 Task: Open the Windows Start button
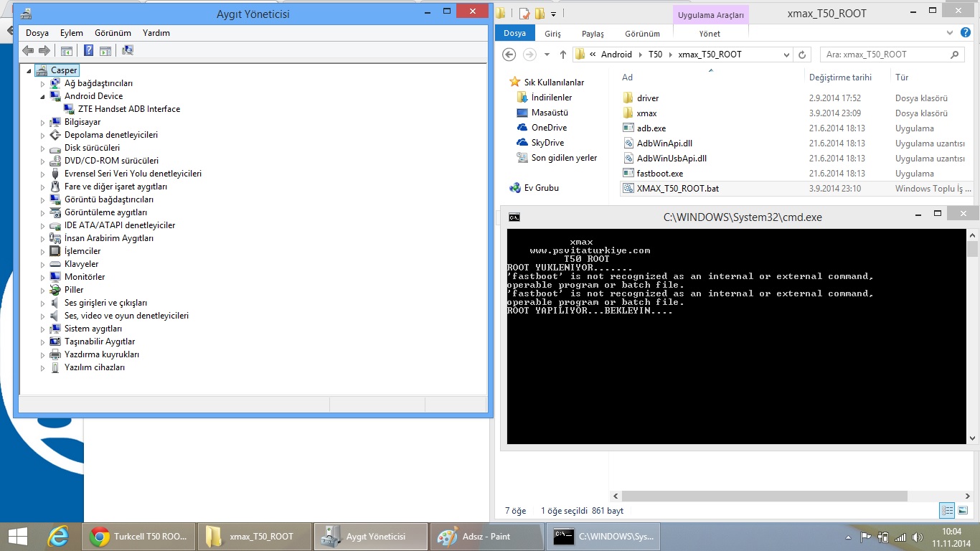point(17,537)
